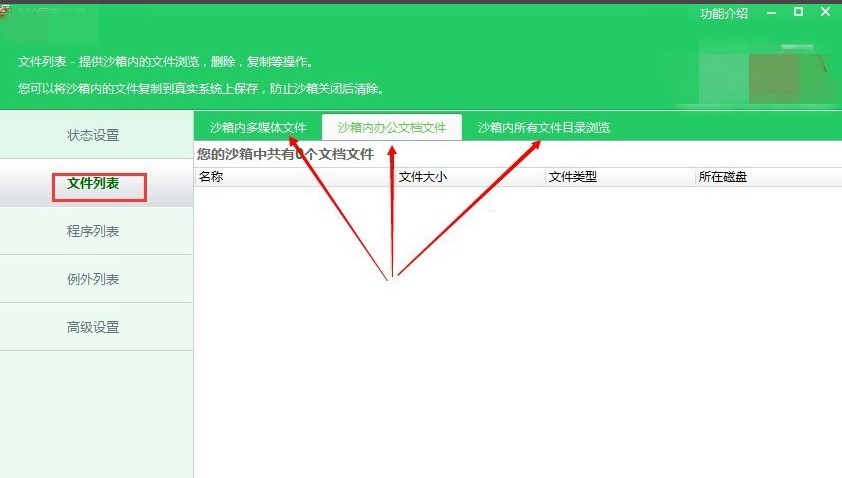
Task: Select the 沙箱内办公文档文件 tab
Action: click(x=391, y=127)
